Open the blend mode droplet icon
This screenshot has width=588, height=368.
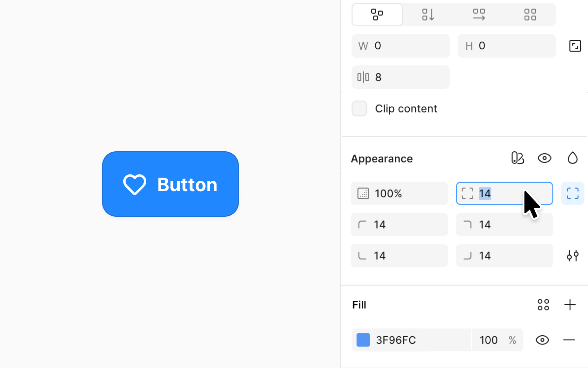click(572, 158)
